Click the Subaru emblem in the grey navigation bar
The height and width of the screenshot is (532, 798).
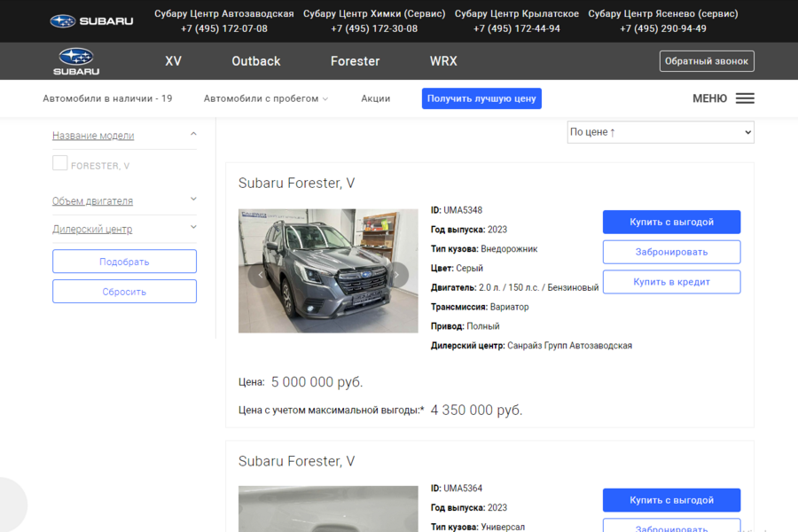coord(76,61)
